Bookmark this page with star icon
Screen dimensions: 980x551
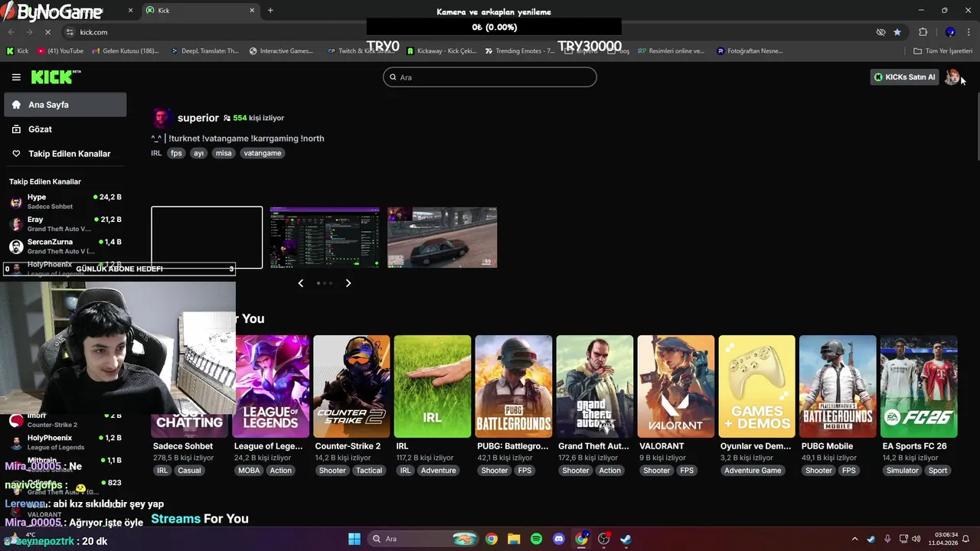(897, 32)
